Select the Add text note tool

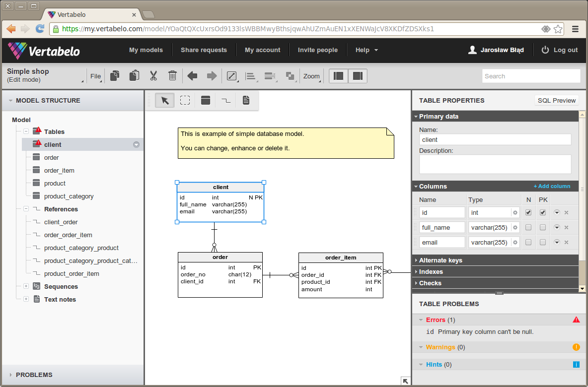pyautogui.click(x=246, y=100)
